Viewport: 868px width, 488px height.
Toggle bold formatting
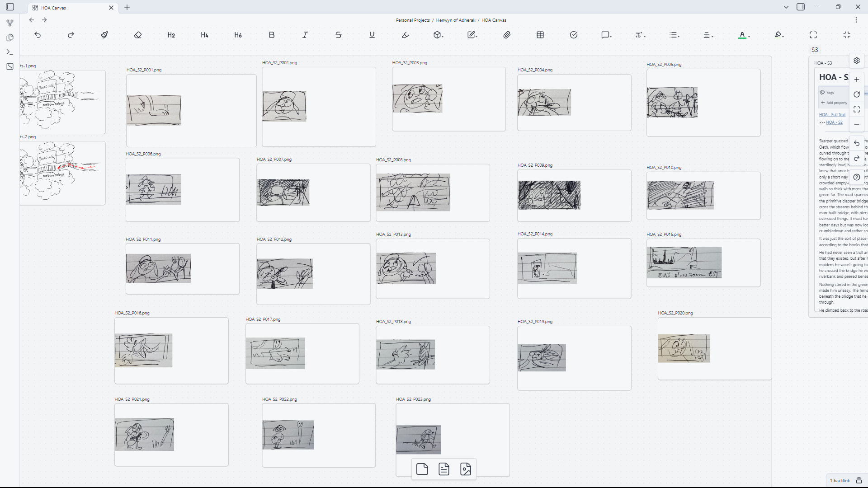coord(272,35)
